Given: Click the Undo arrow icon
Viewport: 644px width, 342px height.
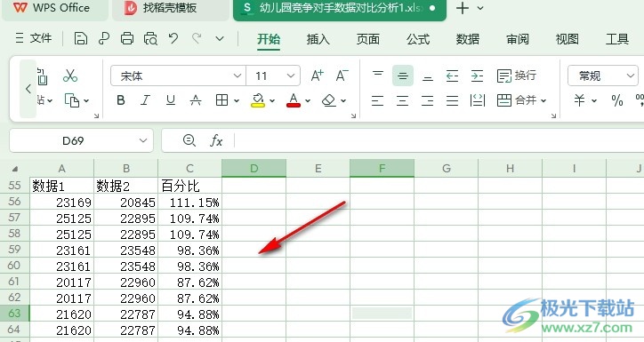Looking at the screenshot, I should [x=173, y=38].
